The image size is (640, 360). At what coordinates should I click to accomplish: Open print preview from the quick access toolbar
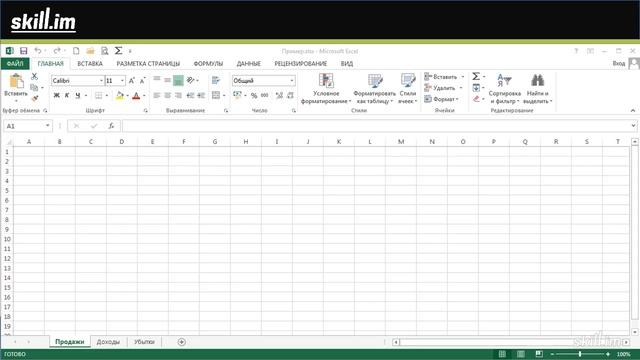click(x=104, y=51)
